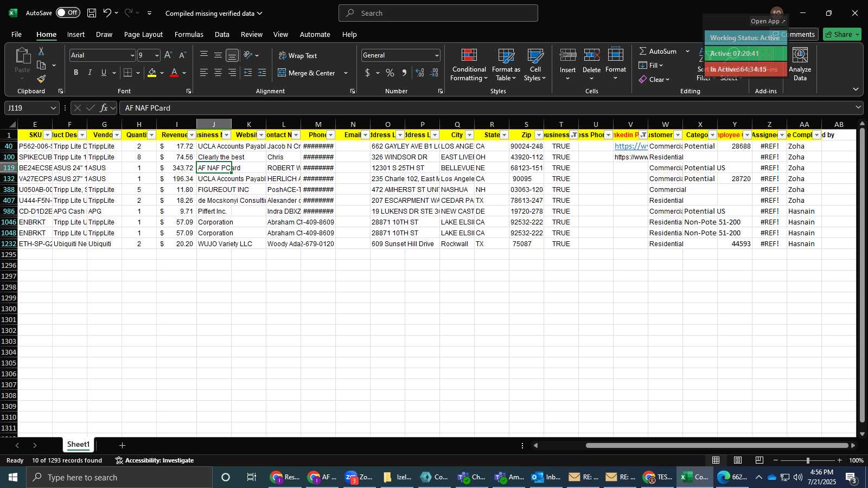Click the Decrease Font Size icon
This screenshot has width=868, height=488.
182,55
